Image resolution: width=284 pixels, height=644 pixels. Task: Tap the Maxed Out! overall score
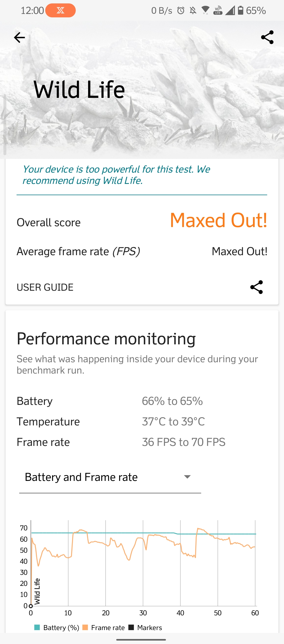(x=219, y=220)
